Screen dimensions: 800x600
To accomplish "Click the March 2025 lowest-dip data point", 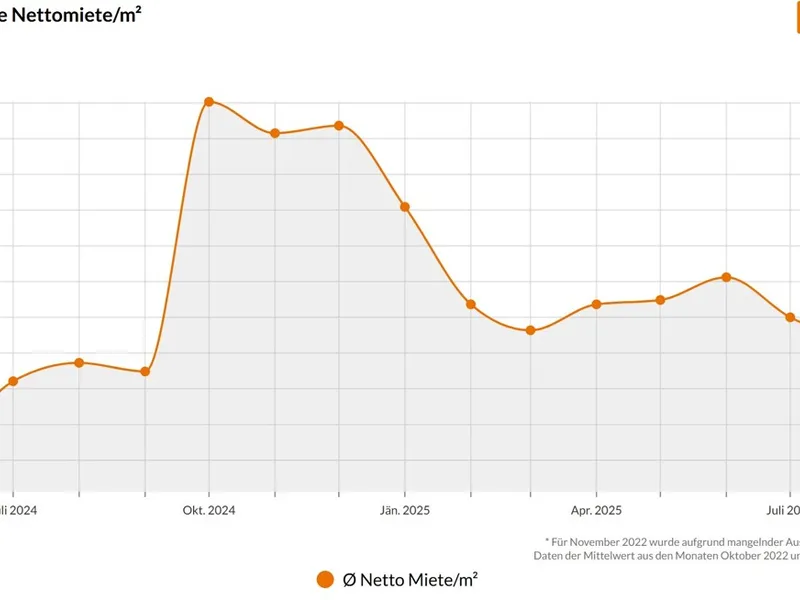I will (531, 330).
